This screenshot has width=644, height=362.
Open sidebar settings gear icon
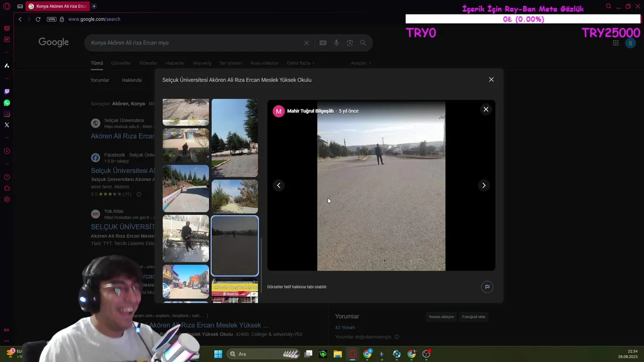tap(7, 199)
